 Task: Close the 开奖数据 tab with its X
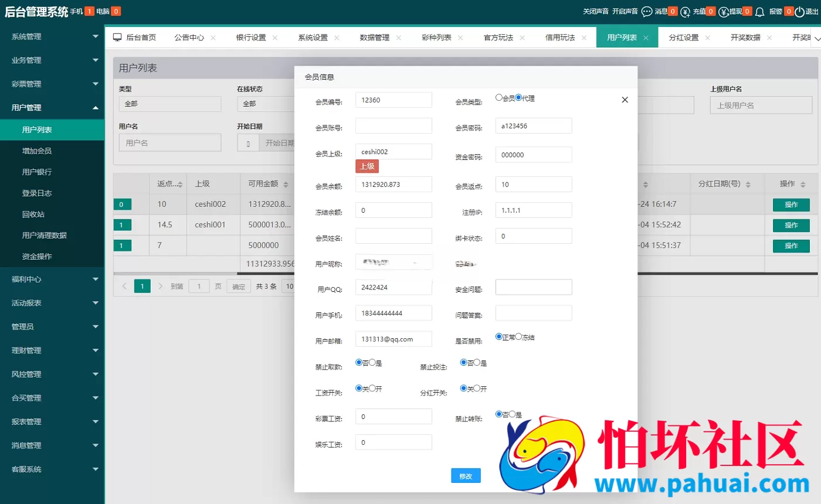769,38
